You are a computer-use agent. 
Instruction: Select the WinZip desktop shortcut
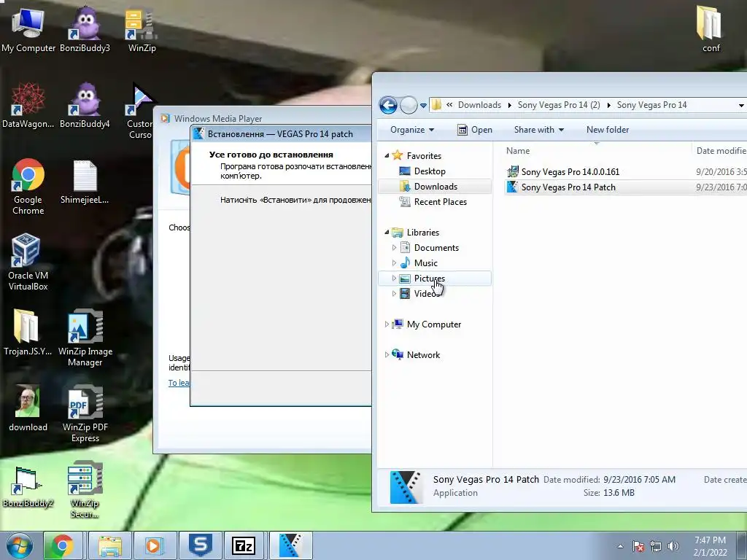point(142,29)
